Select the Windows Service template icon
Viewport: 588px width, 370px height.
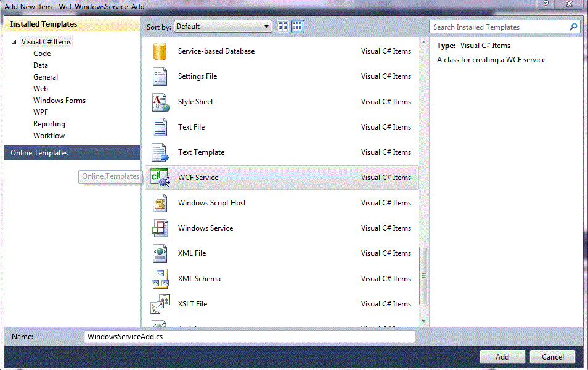160,228
